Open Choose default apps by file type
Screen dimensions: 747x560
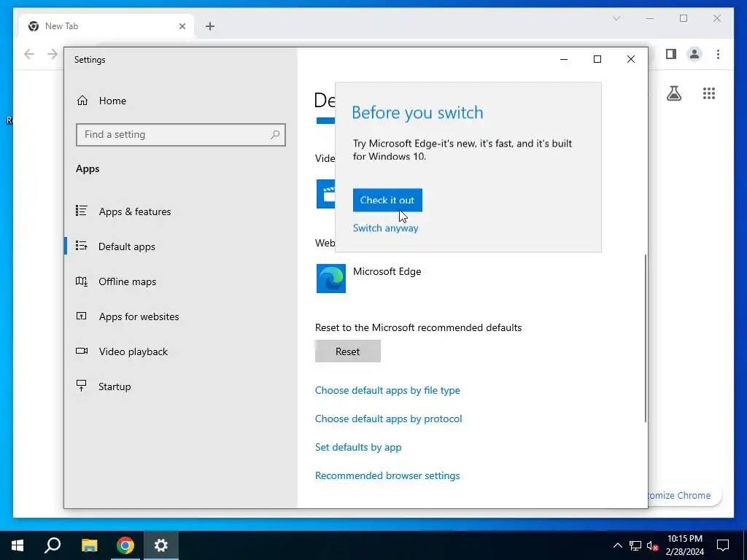[387, 391]
